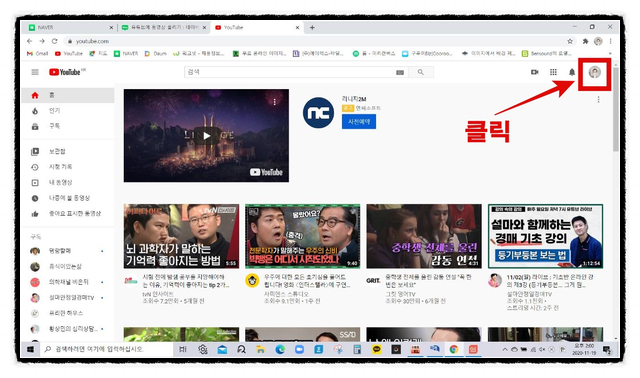Open the YouTube hamburger guide menu
The image size is (640, 378).
click(35, 72)
